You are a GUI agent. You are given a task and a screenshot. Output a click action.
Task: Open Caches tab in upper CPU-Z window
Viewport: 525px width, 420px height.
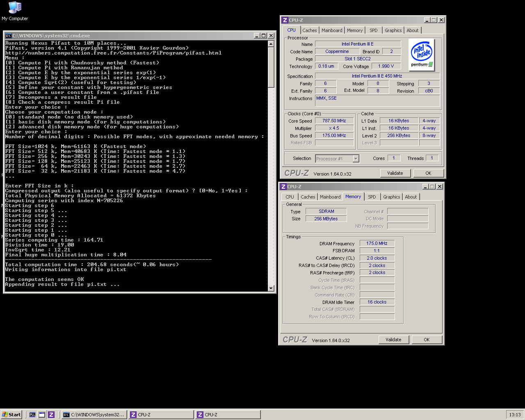[x=310, y=30]
